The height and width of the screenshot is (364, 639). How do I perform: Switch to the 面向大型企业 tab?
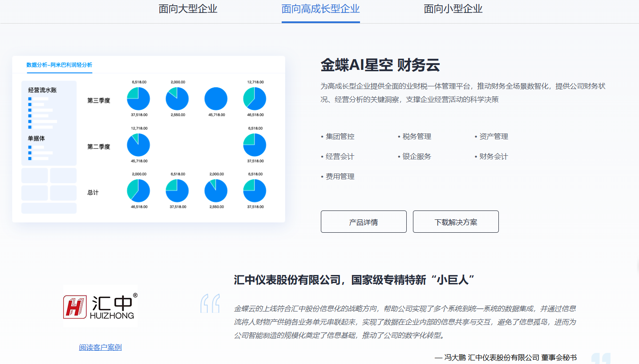188,9
